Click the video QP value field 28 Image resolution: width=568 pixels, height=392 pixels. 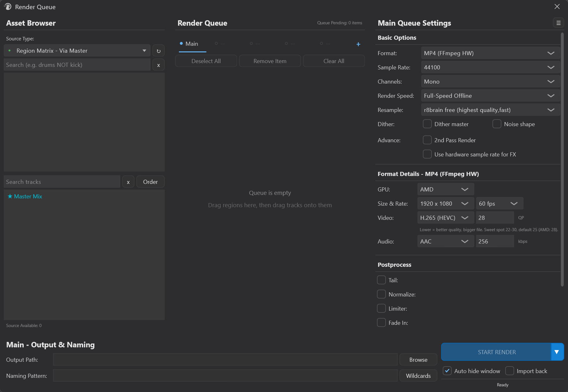pos(495,218)
